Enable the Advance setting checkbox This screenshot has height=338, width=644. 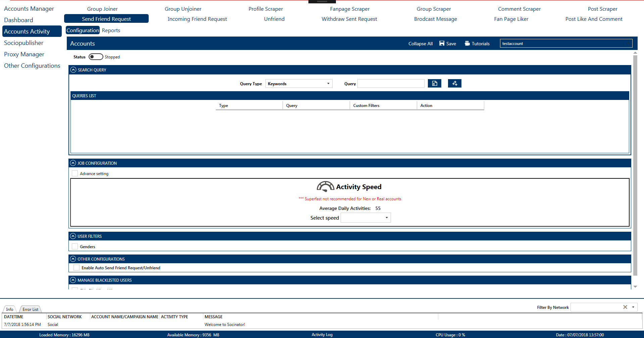click(x=75, y=173)
